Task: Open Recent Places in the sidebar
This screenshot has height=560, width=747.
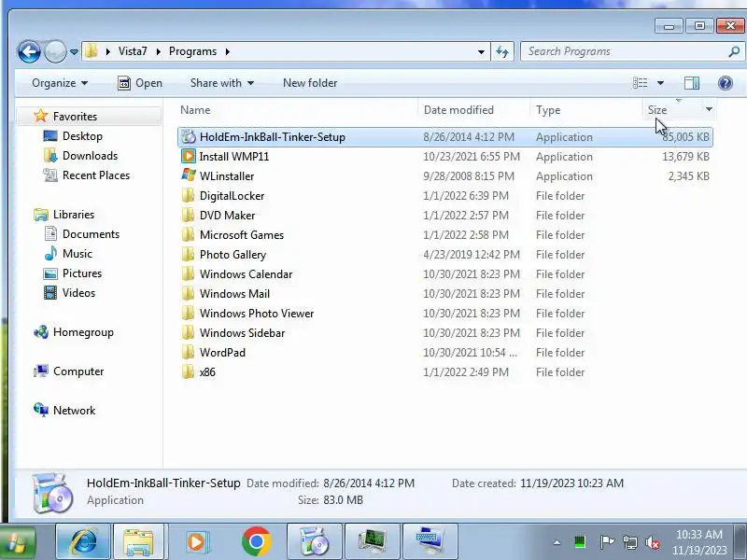Action: pyautogui.click(x=96, y=175)
